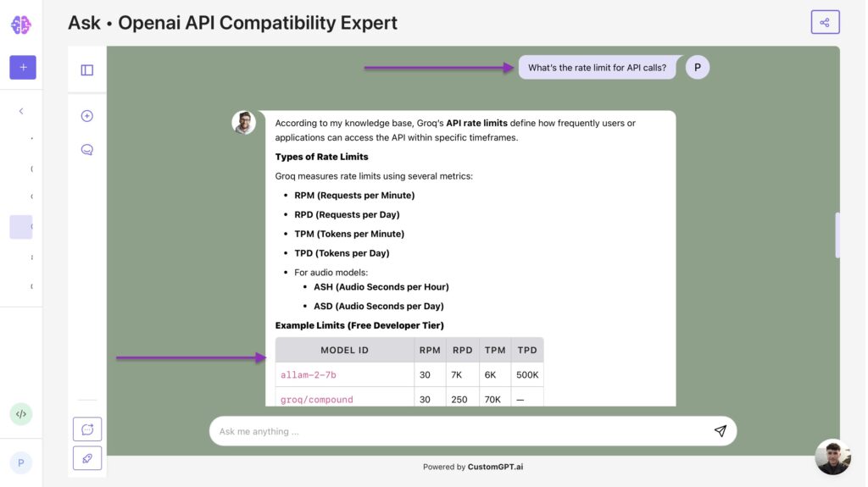The width and height of the screenshot is (868, 487).
Task: Click 'Example Limits (Free Developer Tier)' heading
Action: click(359, 325)
